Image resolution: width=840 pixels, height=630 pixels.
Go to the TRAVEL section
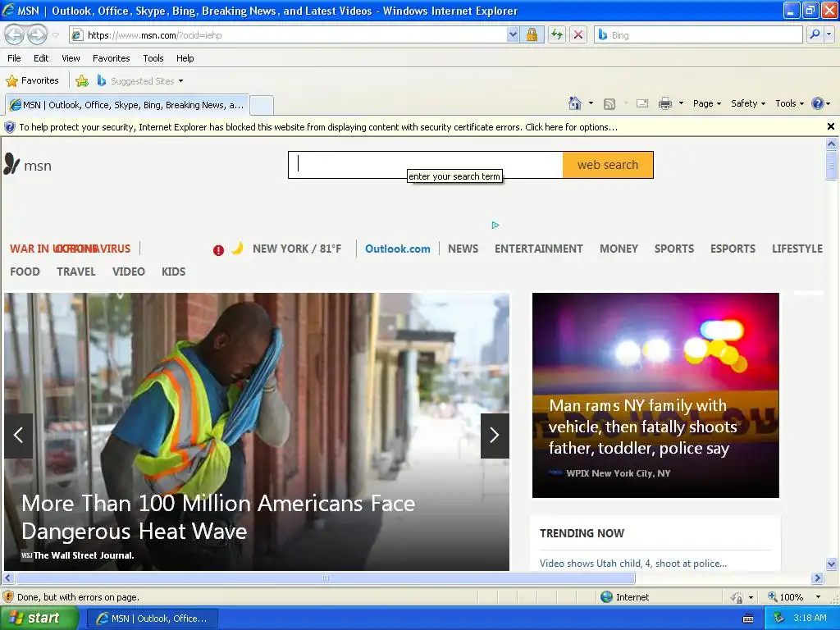tap(76, 272)
